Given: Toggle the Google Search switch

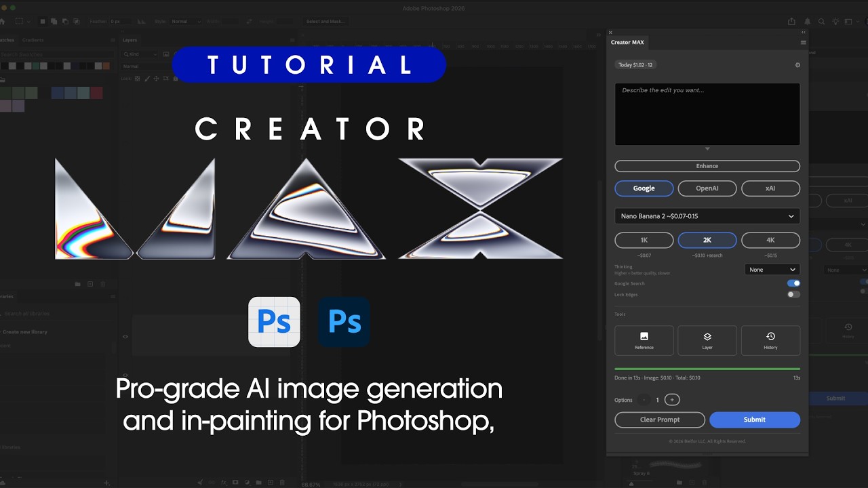Looking at the screenshot, I should pos(793,283).
